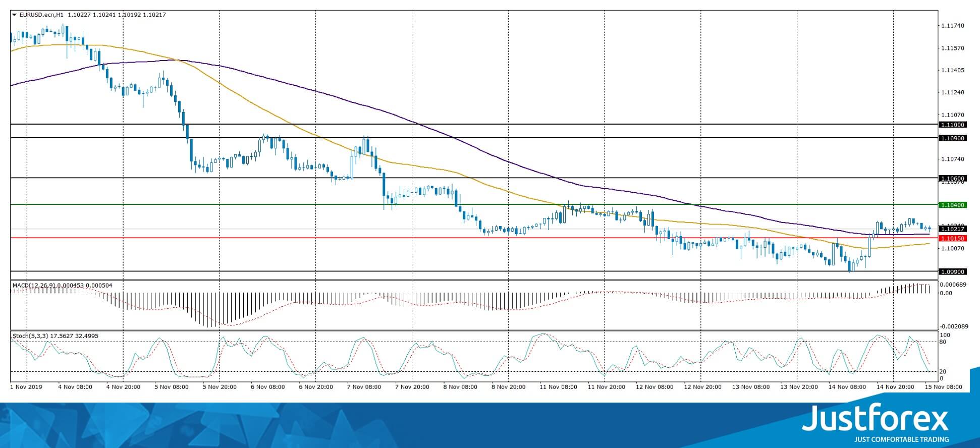This screenshot has height=448, width=980.
Task: Click the MACD scale value -0.002089
Action: point(953,326)
